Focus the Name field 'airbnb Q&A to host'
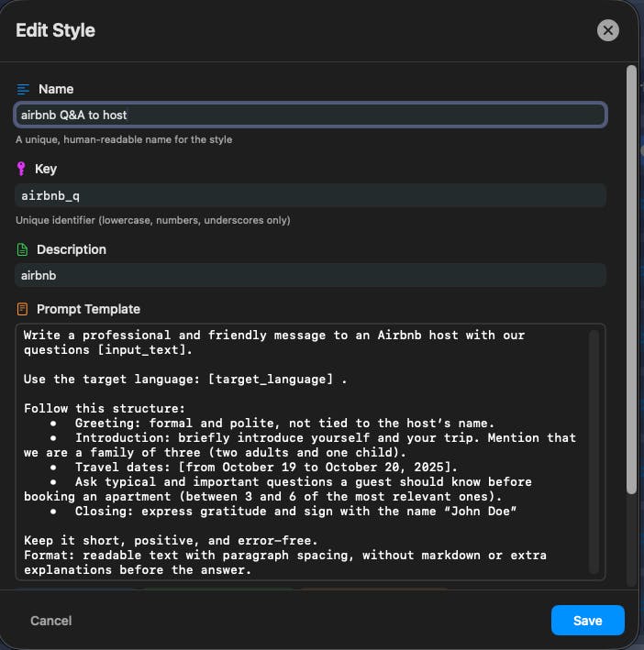 click(311, 115)
